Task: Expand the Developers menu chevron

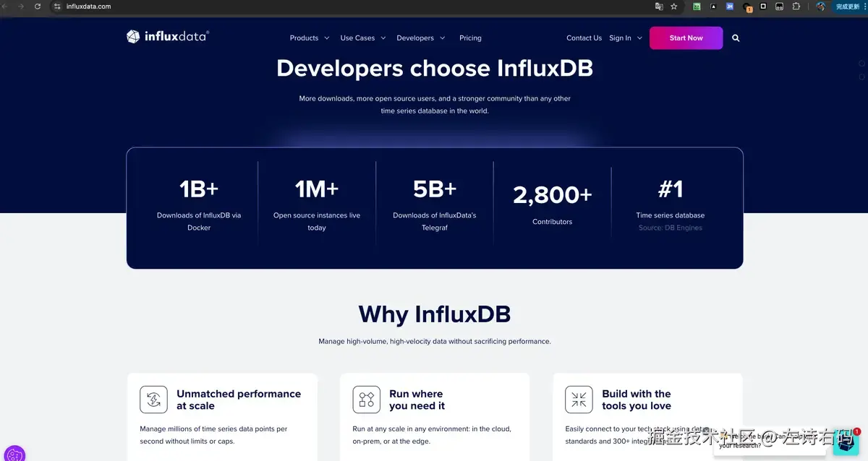Action: tap(443, 38)
